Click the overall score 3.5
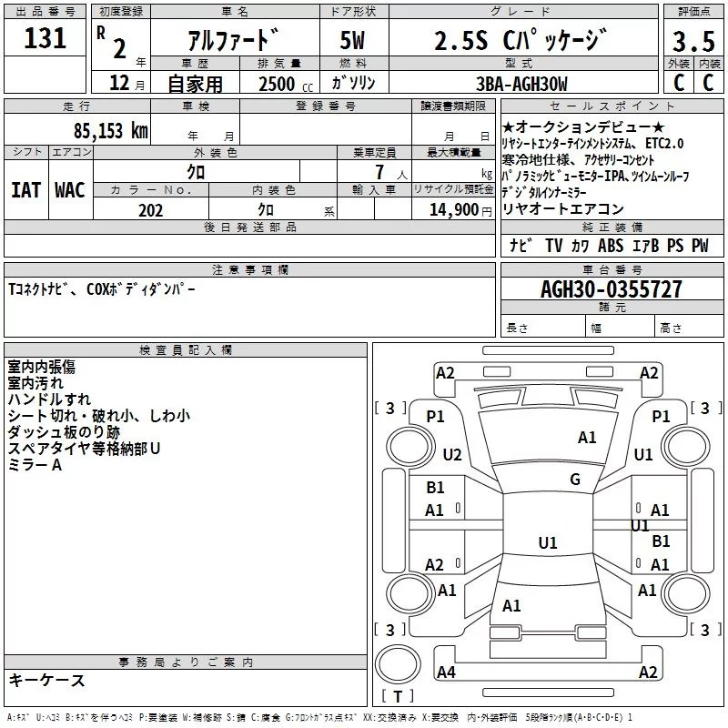 (x=693, y=41)
